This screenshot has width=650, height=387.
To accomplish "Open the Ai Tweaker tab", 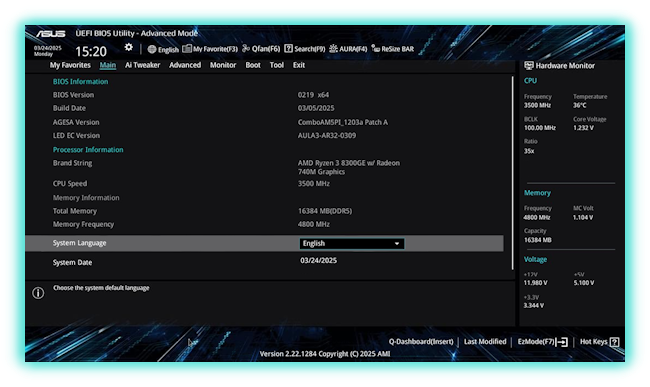I will 143,65.
